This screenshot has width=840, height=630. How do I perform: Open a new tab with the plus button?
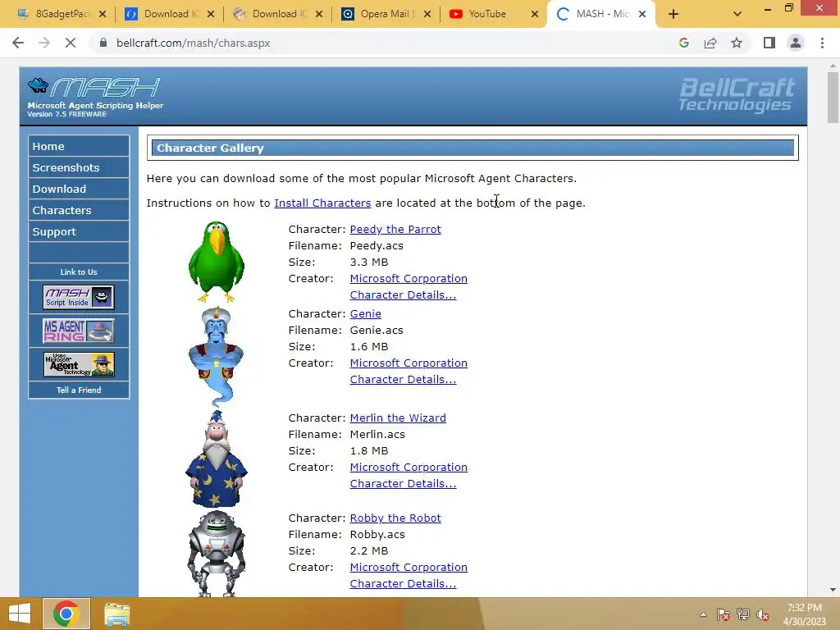pos(673,14)
